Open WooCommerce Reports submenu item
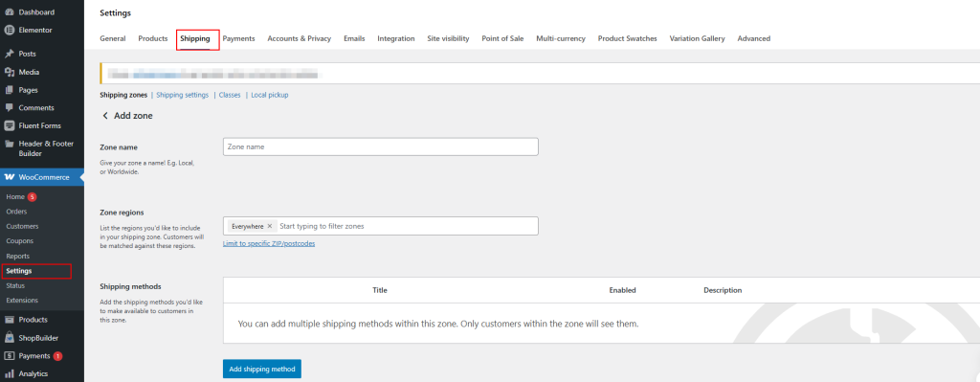 (17, 257)
